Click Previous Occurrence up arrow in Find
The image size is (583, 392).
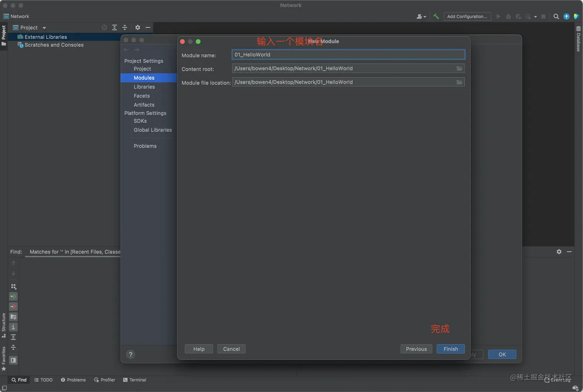[13, 263]
